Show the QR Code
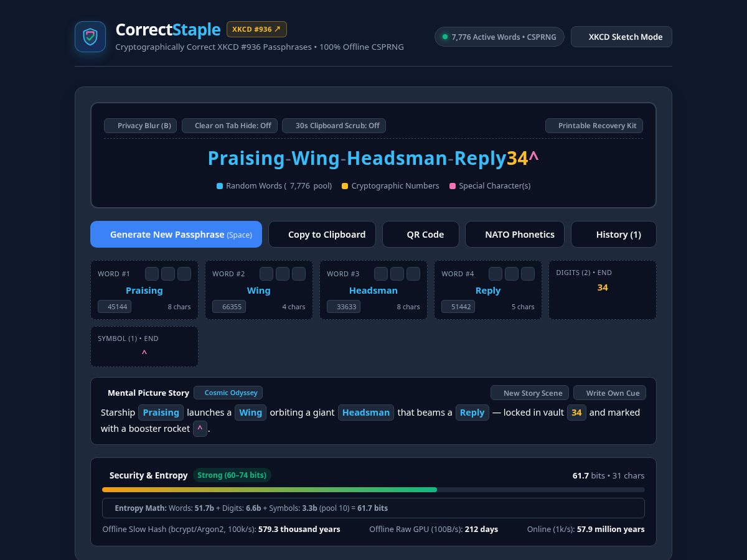Image resolution: width=747 pixels, height=560 pixels. (421, 235)
